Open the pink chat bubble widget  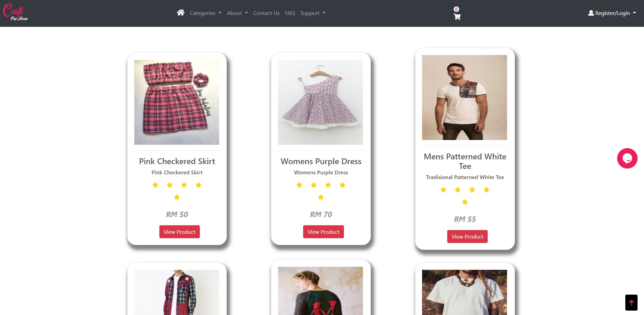627,158
